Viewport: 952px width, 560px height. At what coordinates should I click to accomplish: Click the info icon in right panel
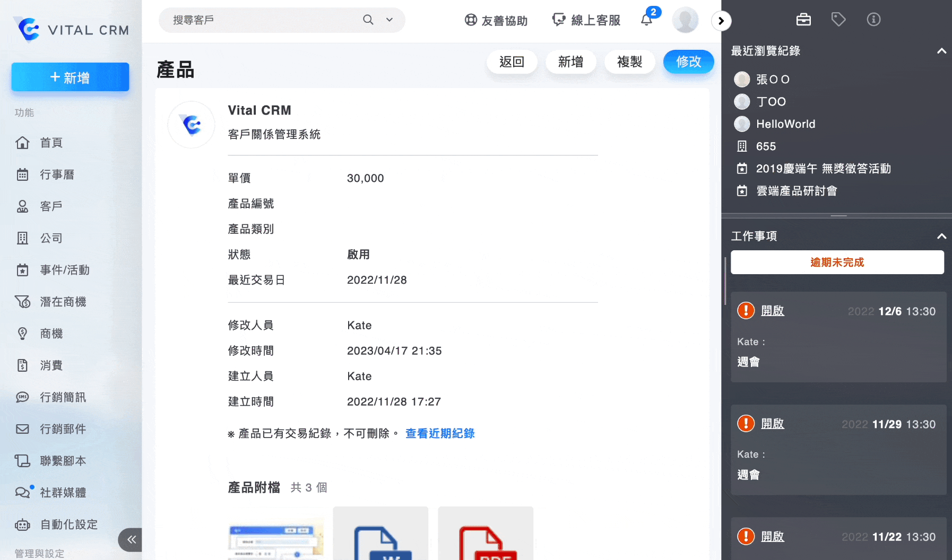(873, 20)
